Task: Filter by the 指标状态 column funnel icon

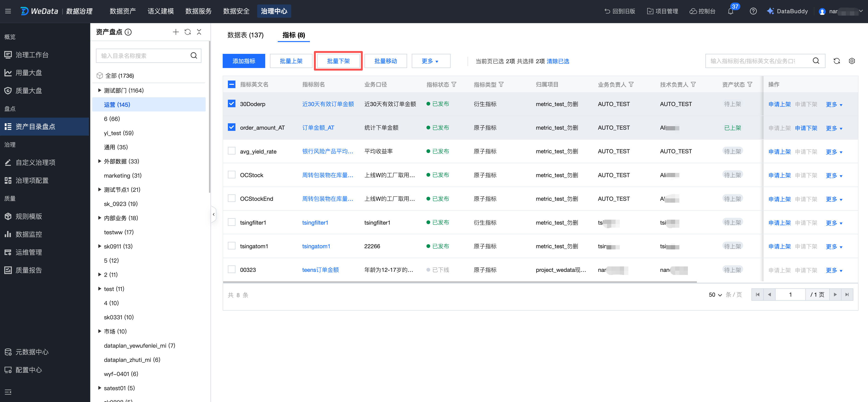Action: pyautogui.click(x=454, y=85)
